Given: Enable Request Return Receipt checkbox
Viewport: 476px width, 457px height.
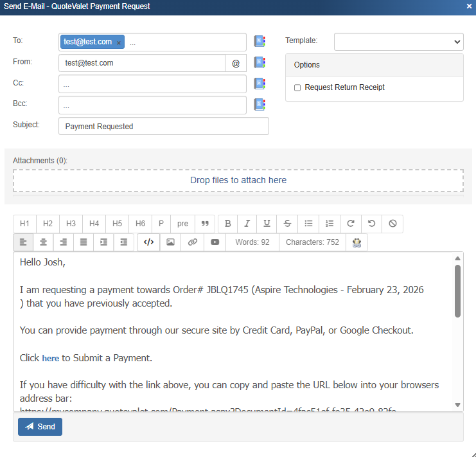Looking at the screenshot, I should click(x=297, y=87).
